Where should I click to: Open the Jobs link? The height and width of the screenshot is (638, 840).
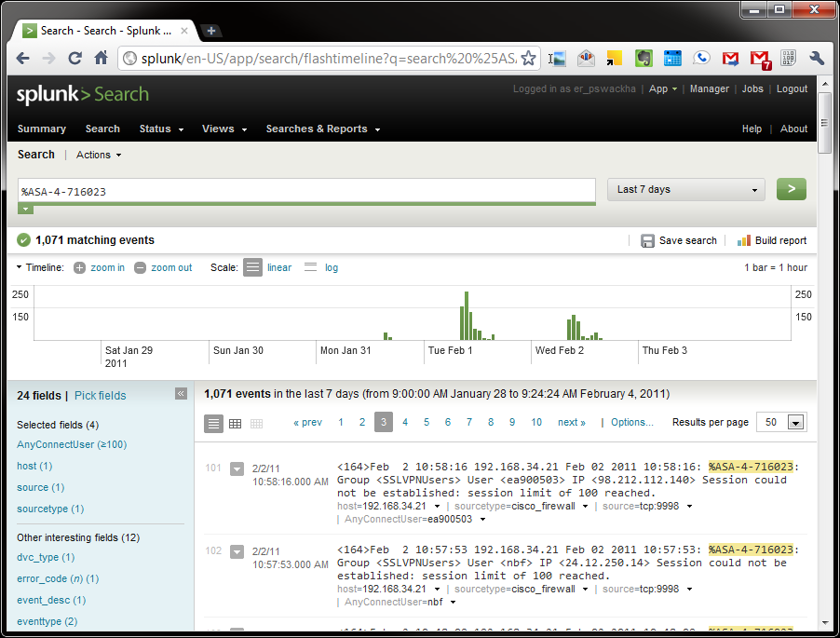752,88
